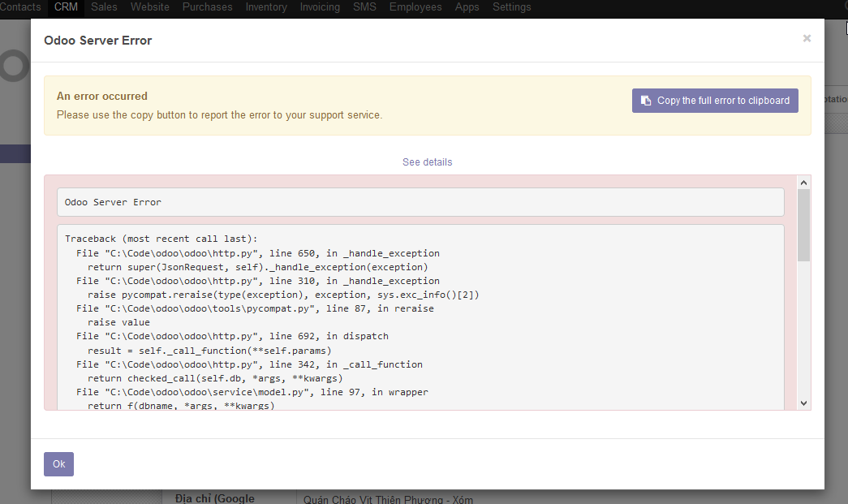Click 'model.py, line 97, in wrapper' line
The height and width of the screenshot is (504, 848).
[252, 392]
